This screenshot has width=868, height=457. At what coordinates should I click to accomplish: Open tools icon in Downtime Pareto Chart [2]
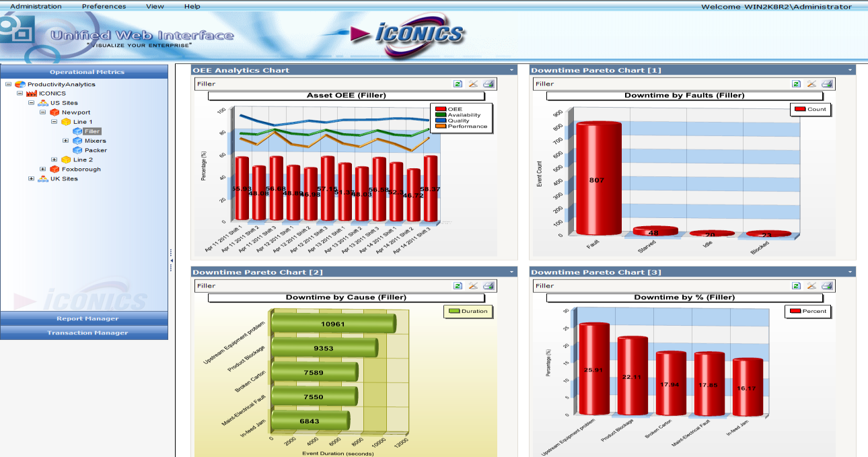[x=473, y=286]
